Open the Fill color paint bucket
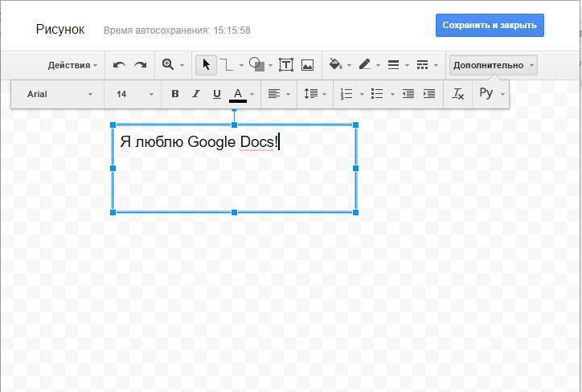Image resolution: width=582 pixels, height=392 pixels. coord(335,64)
